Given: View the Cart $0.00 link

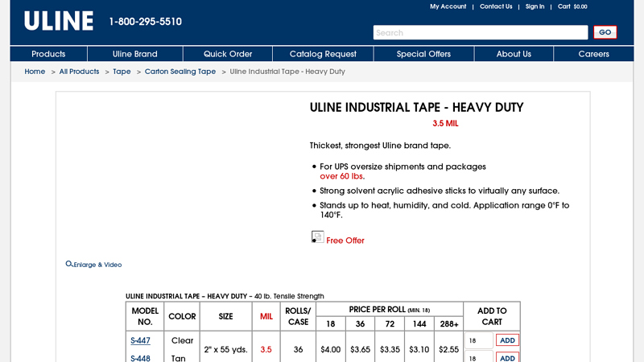Looking at the screenshot, I should [x=572, y=6].
